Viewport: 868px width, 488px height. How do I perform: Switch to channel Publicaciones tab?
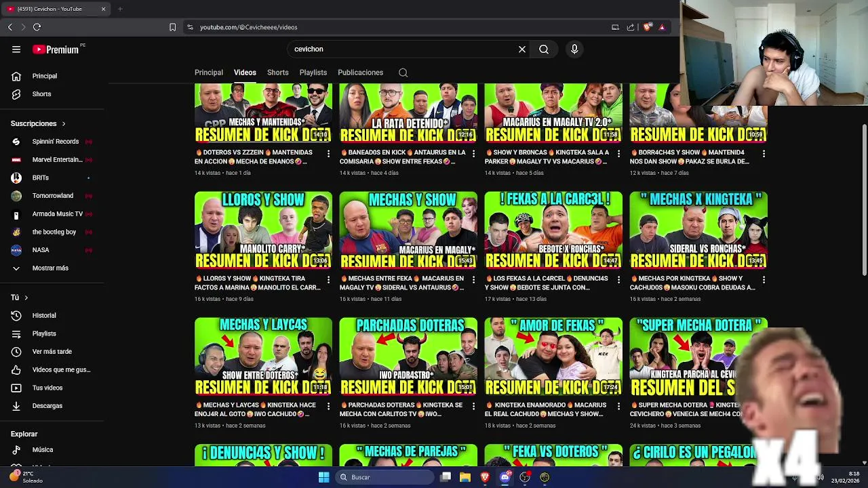point(360,73)
